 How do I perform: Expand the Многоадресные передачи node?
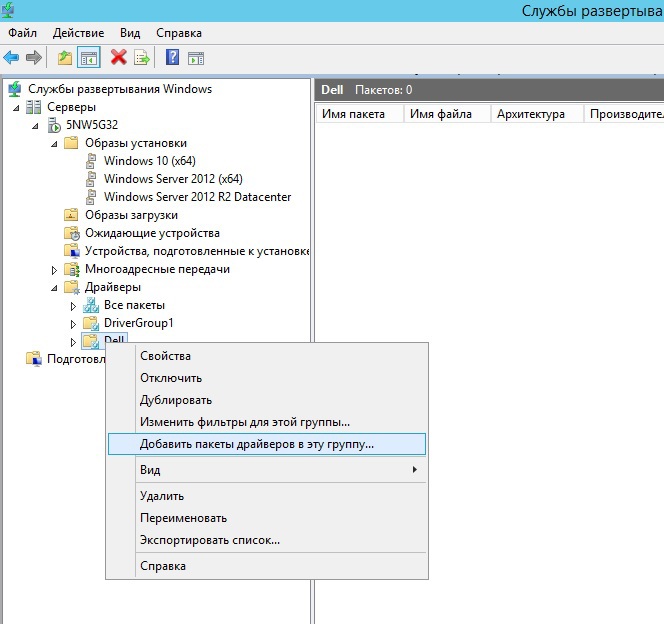pyautogui.click(x=54, y=270)
